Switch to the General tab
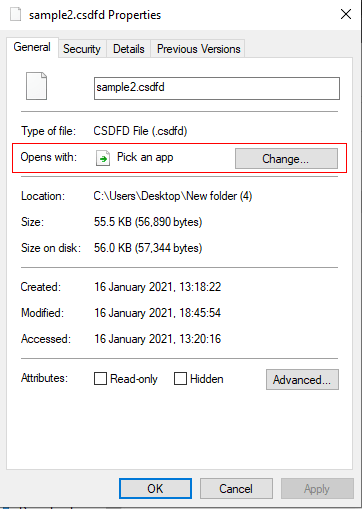Screen dimensions: 362x509 [32, 47]
